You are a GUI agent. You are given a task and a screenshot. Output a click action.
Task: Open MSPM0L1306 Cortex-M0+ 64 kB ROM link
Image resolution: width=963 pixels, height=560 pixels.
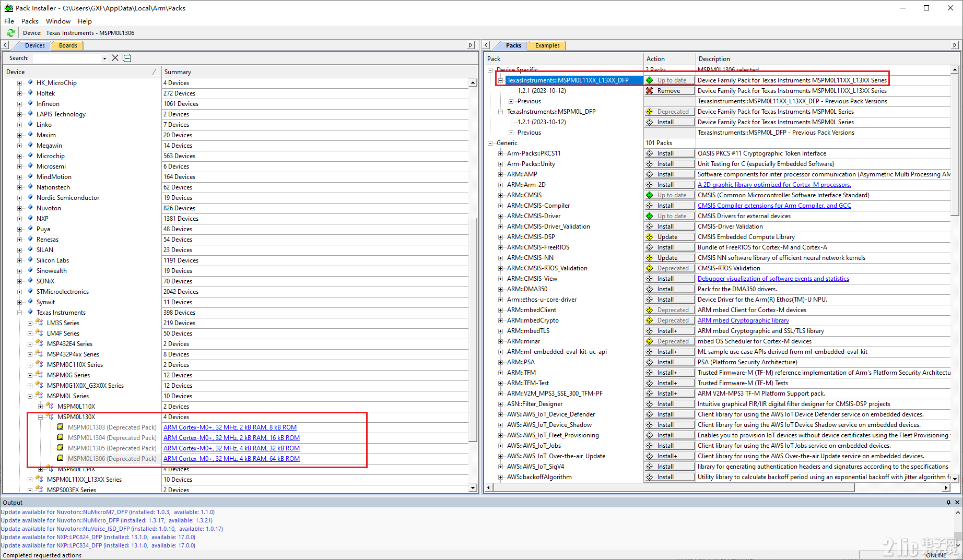[x=231, y=459]
